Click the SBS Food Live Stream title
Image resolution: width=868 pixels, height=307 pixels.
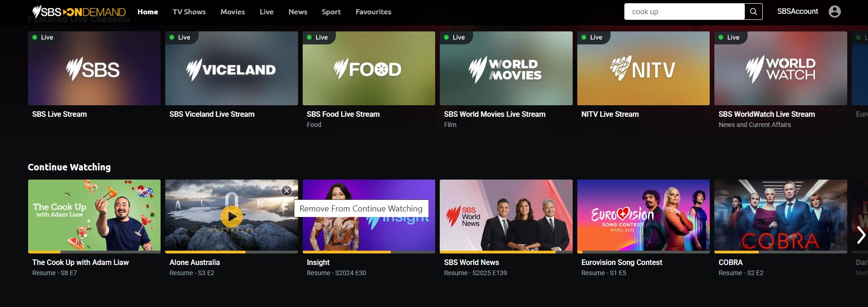tap(343, 114)
